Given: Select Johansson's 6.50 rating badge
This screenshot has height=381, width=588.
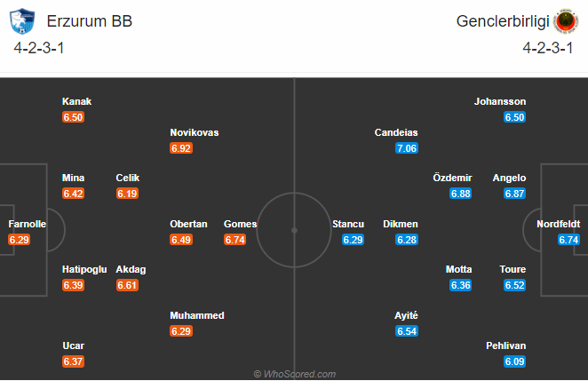Looking at the screenshot, I should tap(514, 117).
